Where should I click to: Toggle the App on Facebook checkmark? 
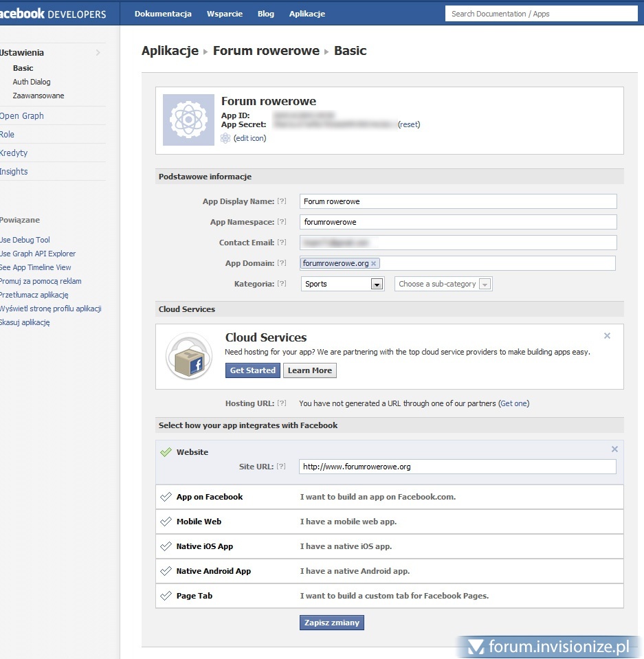tap(166, 497)
